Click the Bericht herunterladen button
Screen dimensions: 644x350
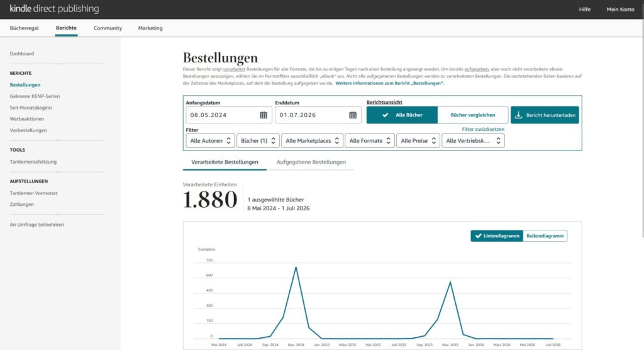(545, 115)
